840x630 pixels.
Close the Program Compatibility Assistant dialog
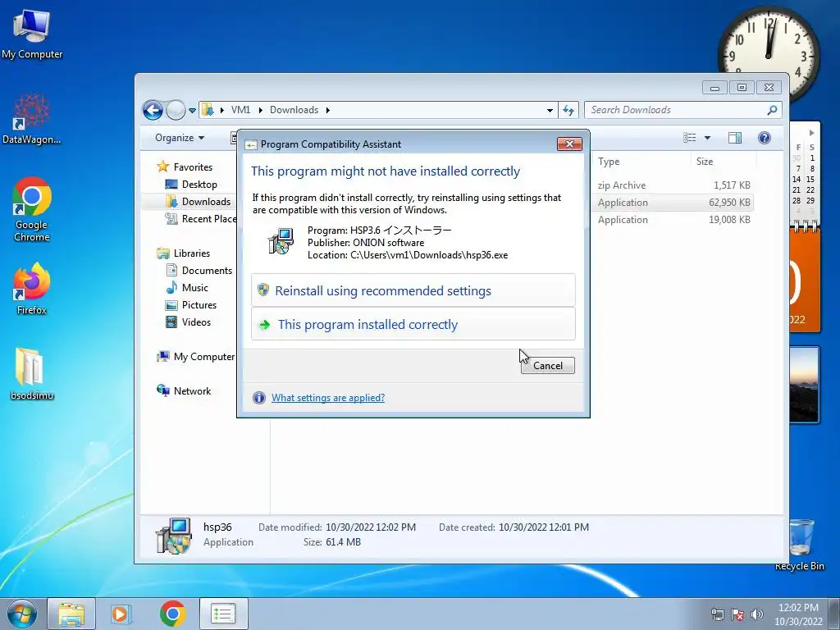pos(569,144)
